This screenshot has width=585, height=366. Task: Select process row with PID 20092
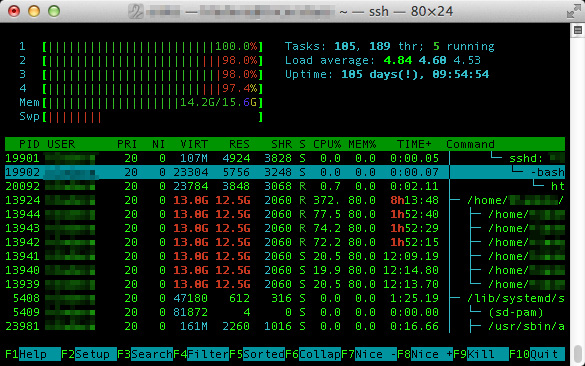click(285, 186)
